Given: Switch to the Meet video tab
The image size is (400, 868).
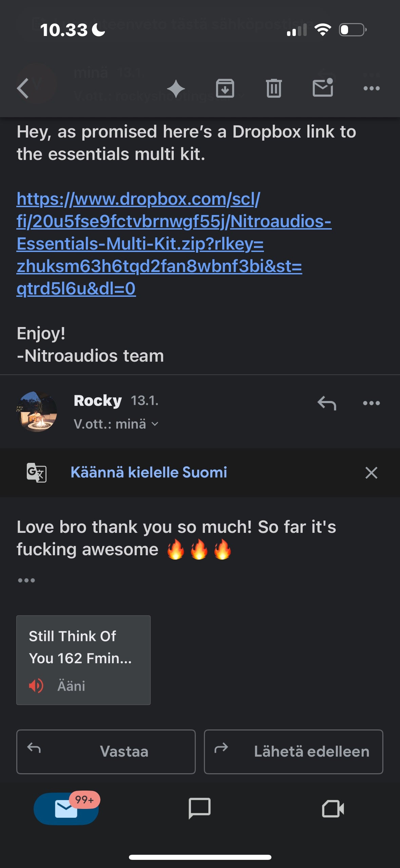Looking at the screenshot, I should point(333,809).
